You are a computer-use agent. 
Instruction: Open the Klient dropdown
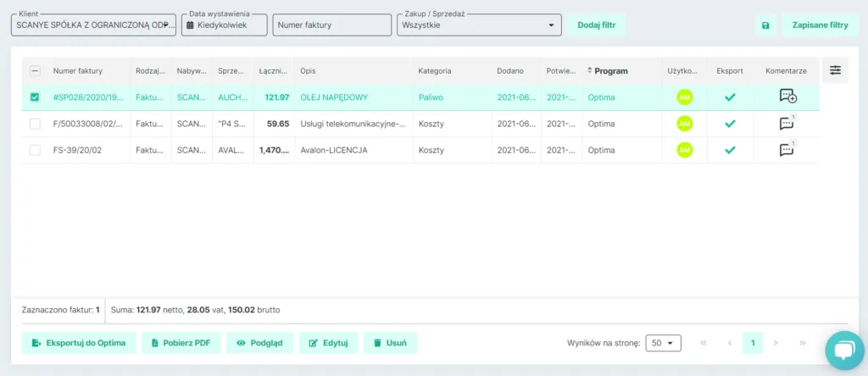point(93,25)
